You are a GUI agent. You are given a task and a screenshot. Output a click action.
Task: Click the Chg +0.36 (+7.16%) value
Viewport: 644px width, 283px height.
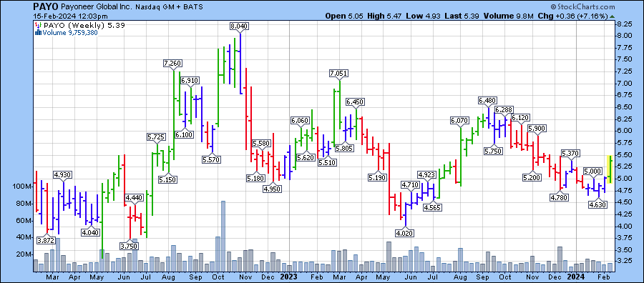tap(574, 16)
